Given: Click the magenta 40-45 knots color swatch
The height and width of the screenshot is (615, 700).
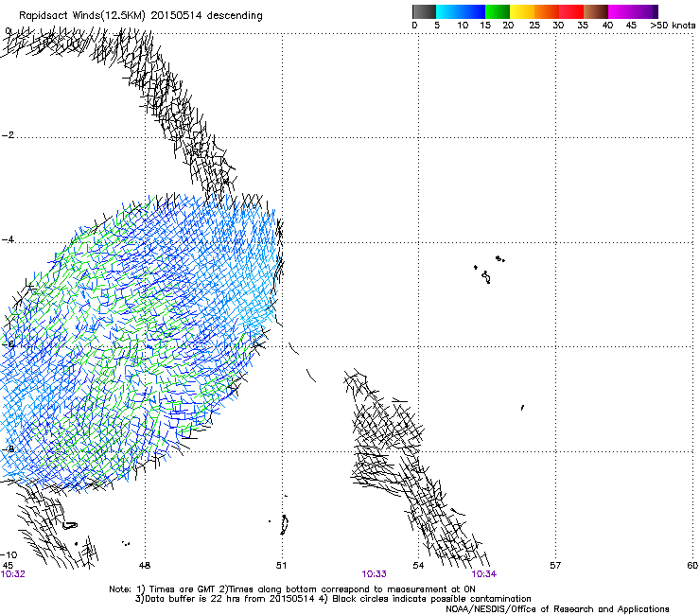Looking at the screenshot, I should click(621, 11).
